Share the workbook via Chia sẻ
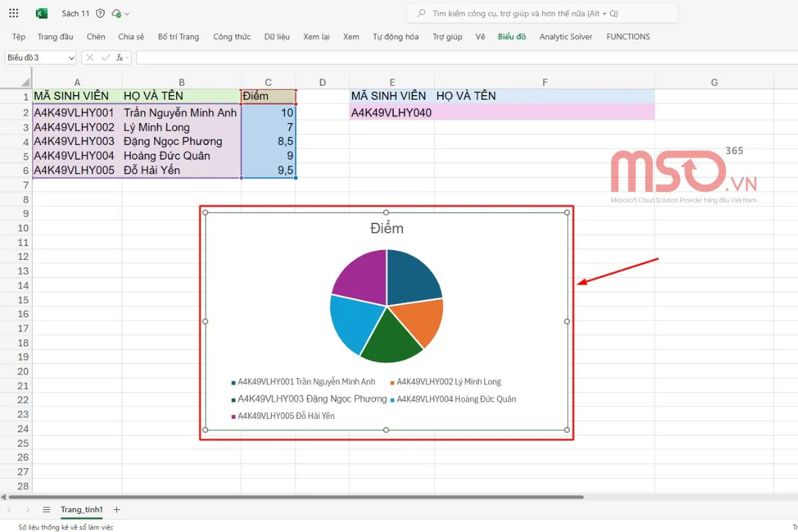 pos(130,37)
